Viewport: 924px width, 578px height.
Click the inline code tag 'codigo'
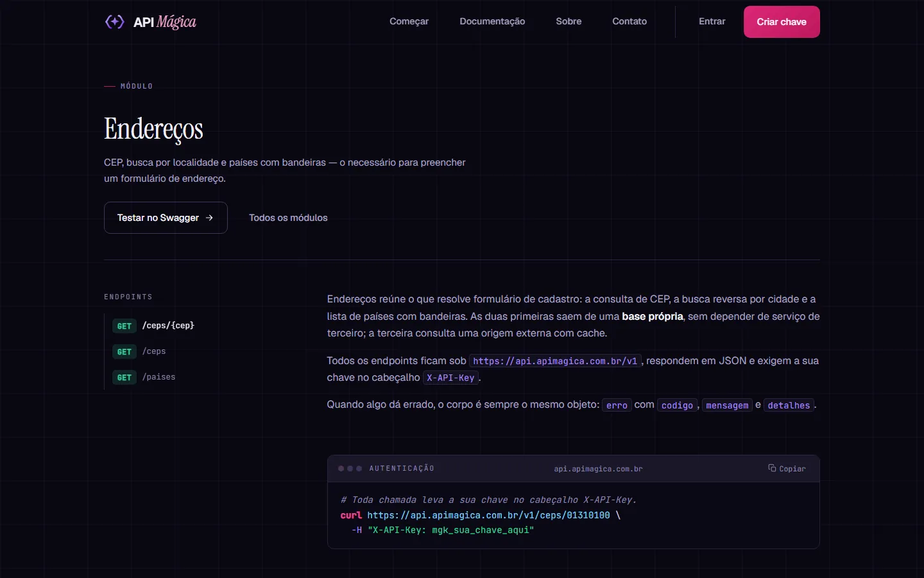pyautogui.click(x=677, y=405)
